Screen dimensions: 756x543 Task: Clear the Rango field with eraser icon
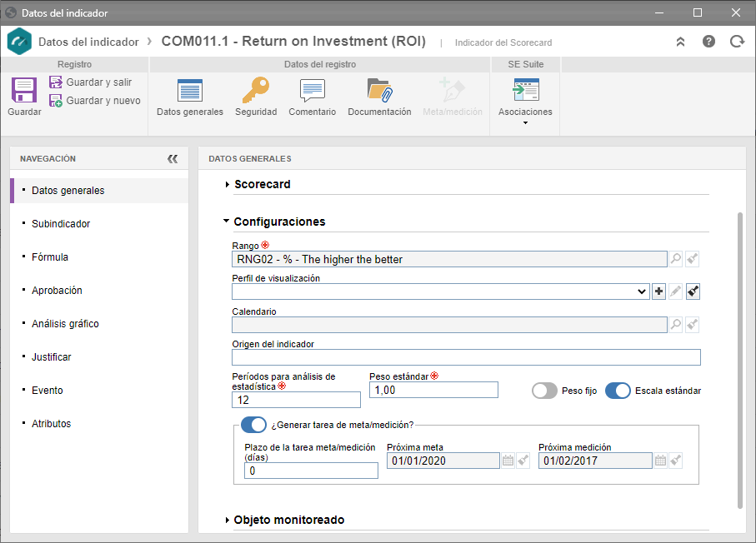tap(693, 259)
